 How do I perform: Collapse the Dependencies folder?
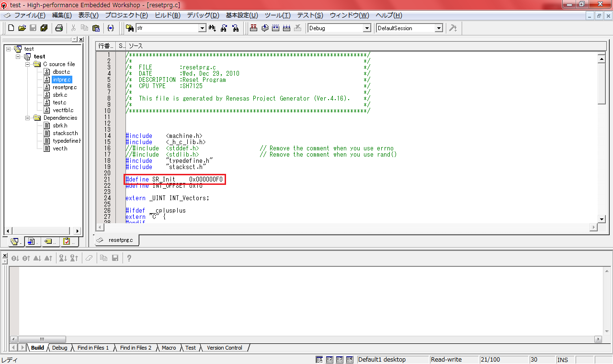coord(28,118)
